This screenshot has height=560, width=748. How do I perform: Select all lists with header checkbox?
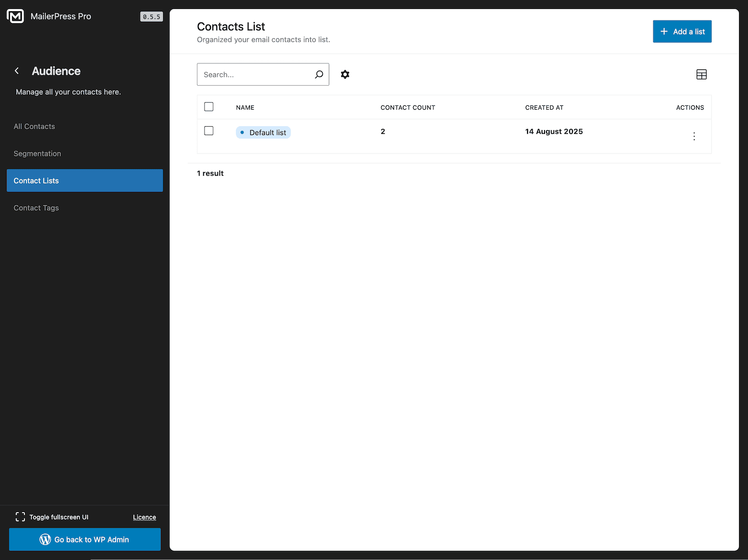(x=209, y=107)
